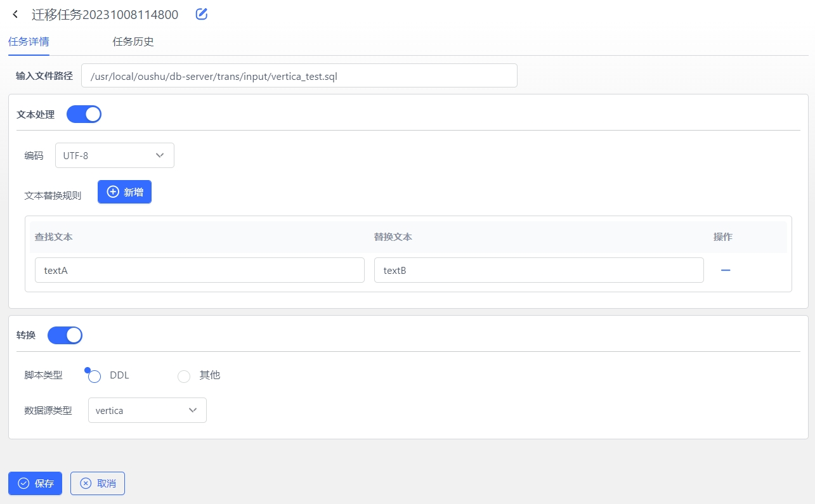This screenshot has height=504, width=815.
Task: Click the task title 迁移任务20231008114800
Action: tap(105, 15)
